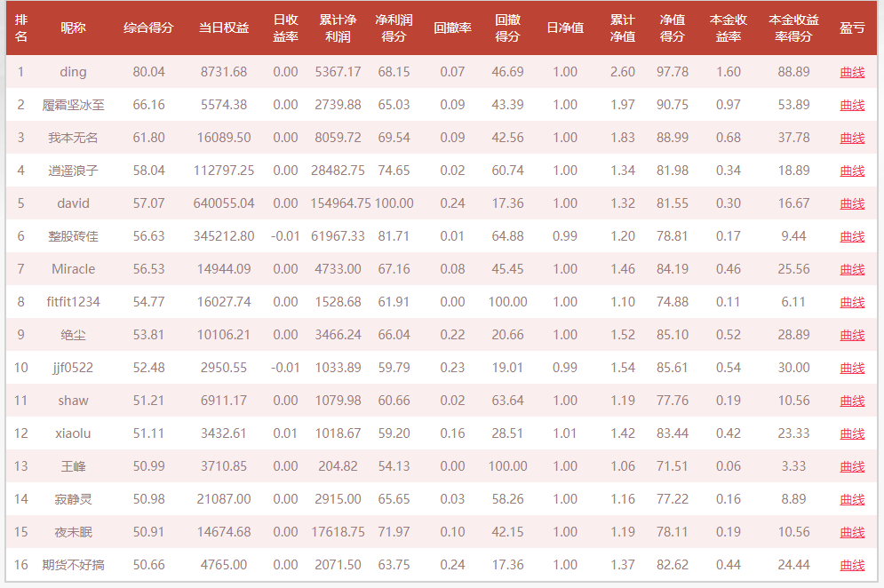
Task: Click cumulative profit 17618.75
Action: click(x=338, y=532)
